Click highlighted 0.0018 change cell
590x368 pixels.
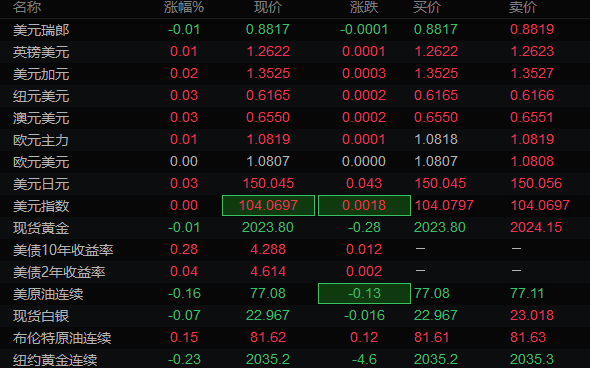pyautogui.click(x=364, y=205)
